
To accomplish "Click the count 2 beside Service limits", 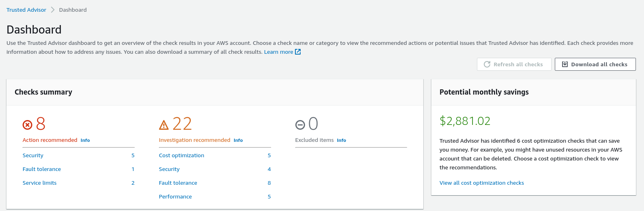I will click(133, 183).
